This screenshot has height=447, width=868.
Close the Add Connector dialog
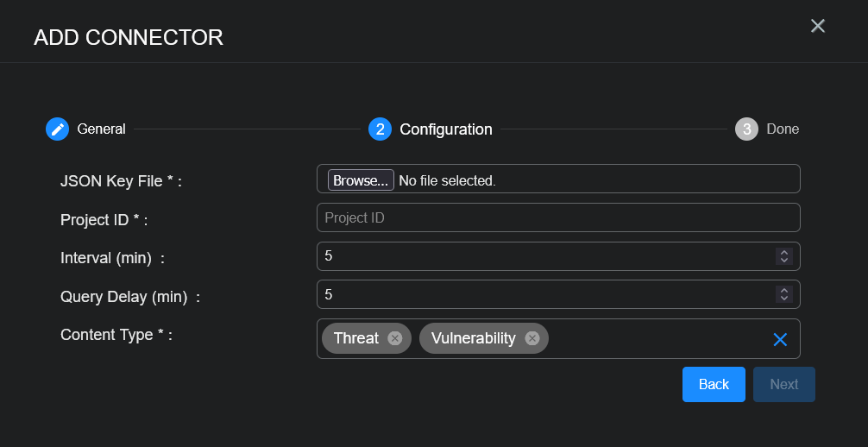click(x=818, y=26)
